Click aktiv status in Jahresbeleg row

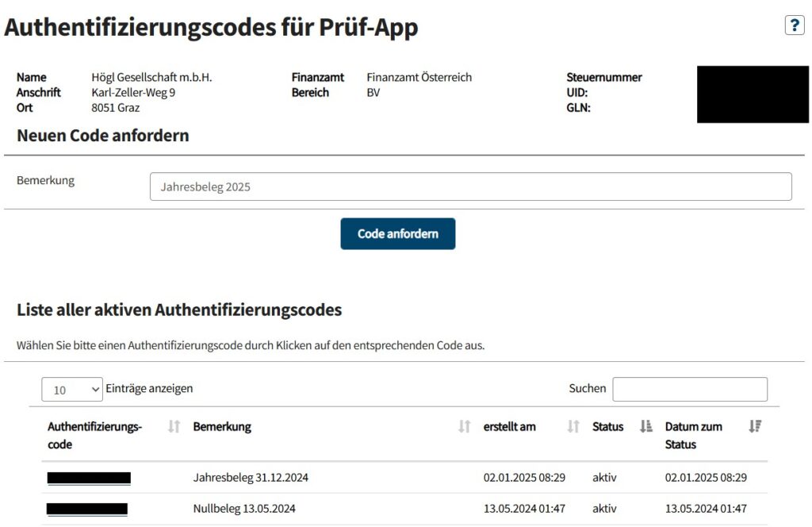click(x=604, y=478)
